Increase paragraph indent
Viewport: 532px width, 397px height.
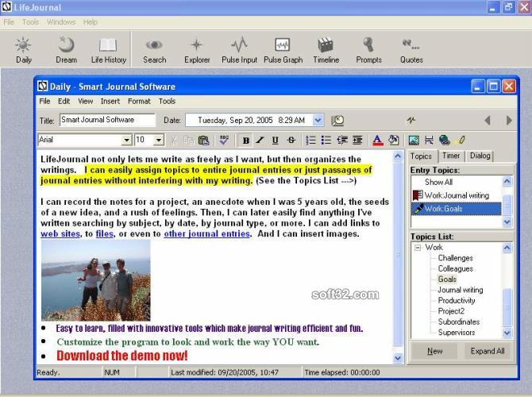click(x=357, y=140)
